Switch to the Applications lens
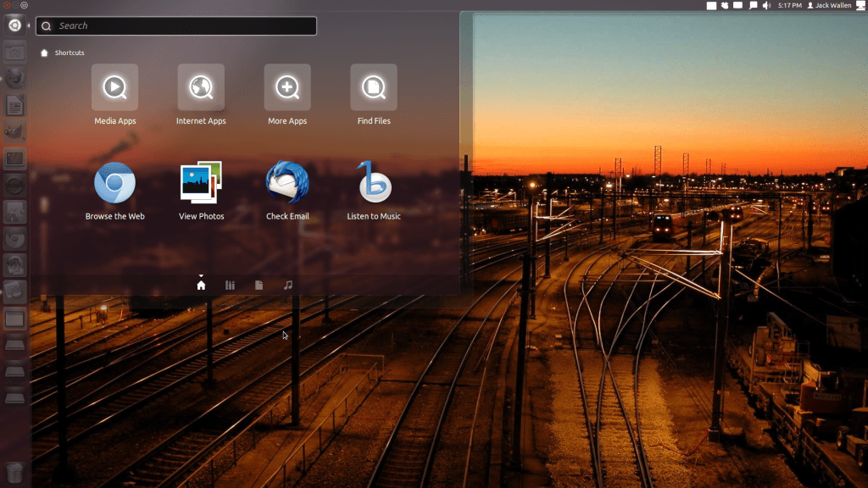The width and height of the screenshot is (868, 488). [x=230, y=285]
